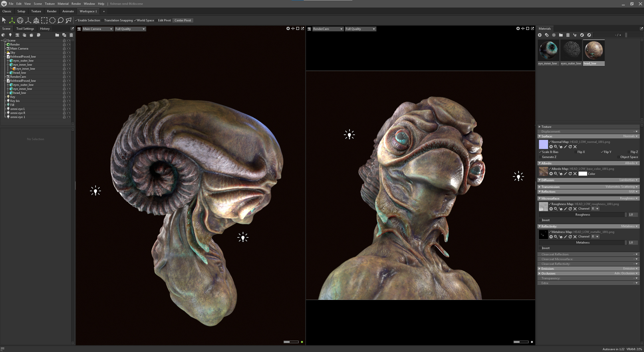Add a new camera from scene toolbar
The width and height of the screenshot is (644, 352).
click(x=17, y=35)
